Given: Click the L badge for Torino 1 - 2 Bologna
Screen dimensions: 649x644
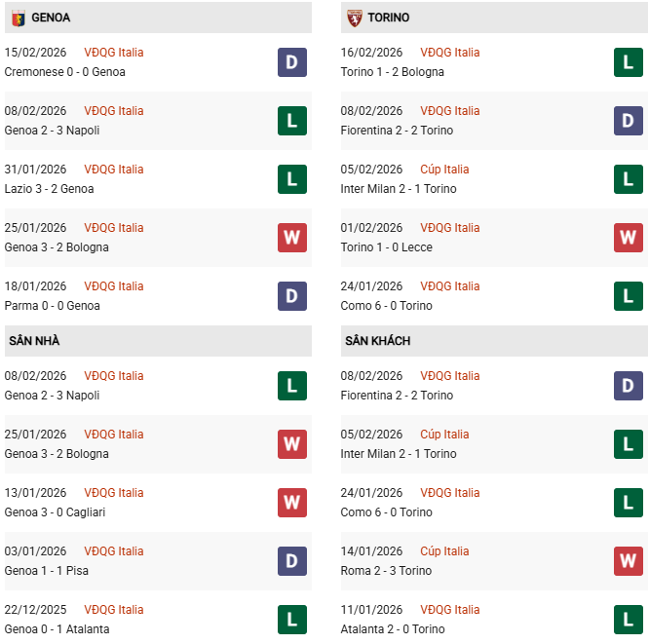Looking at the screenshot, I should point(629,62).
